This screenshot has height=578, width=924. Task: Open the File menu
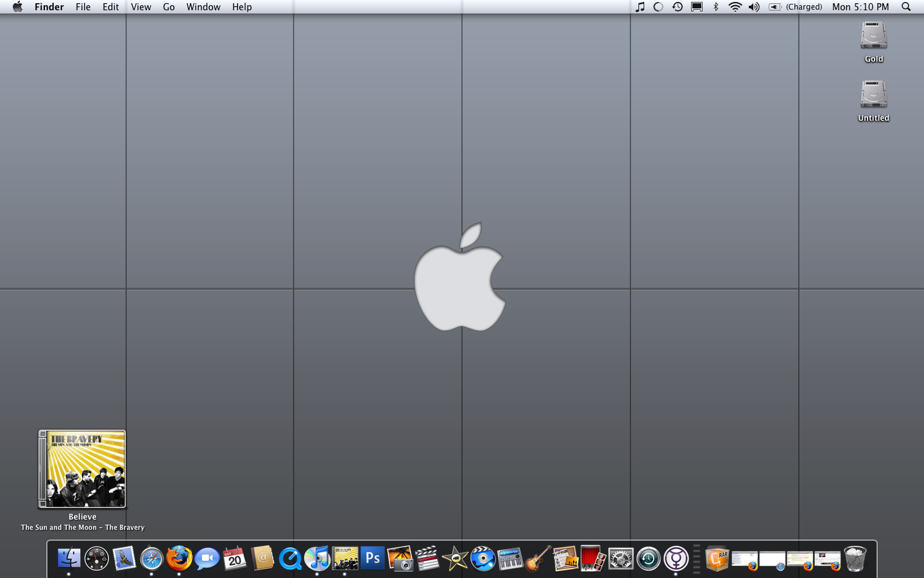[83, 7]
